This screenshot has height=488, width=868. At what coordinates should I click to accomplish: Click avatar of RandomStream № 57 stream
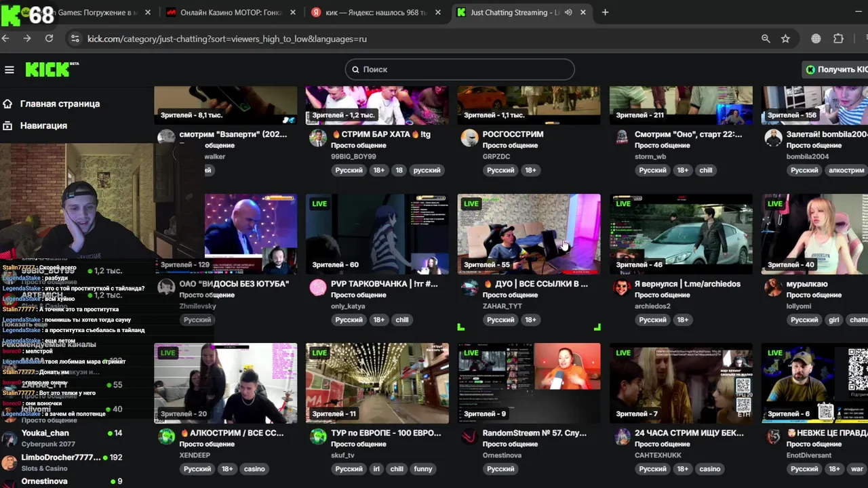click(x=469, y=436)
